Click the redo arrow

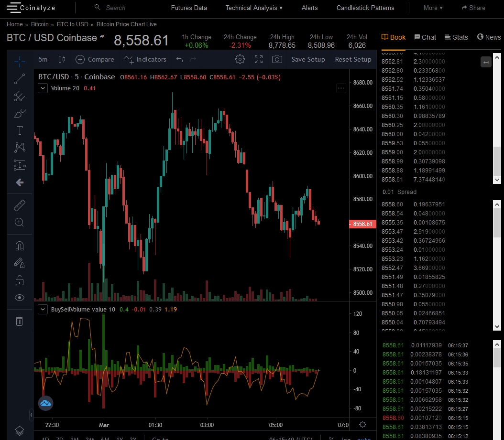point(193,59)
